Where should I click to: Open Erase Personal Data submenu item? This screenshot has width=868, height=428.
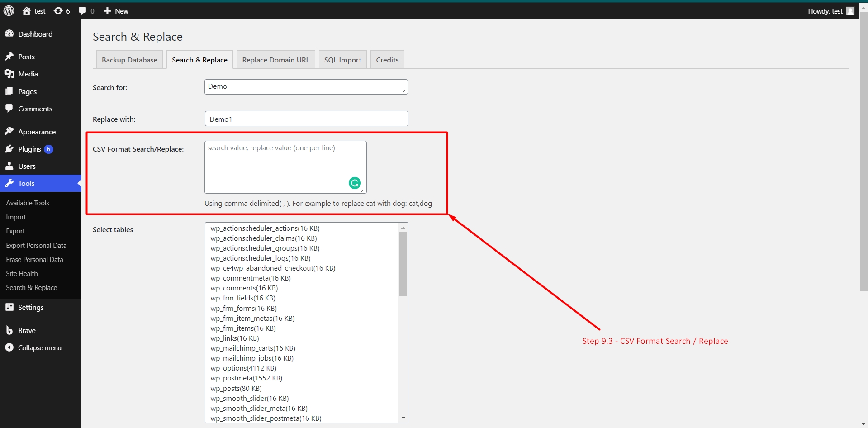[34, 260]
